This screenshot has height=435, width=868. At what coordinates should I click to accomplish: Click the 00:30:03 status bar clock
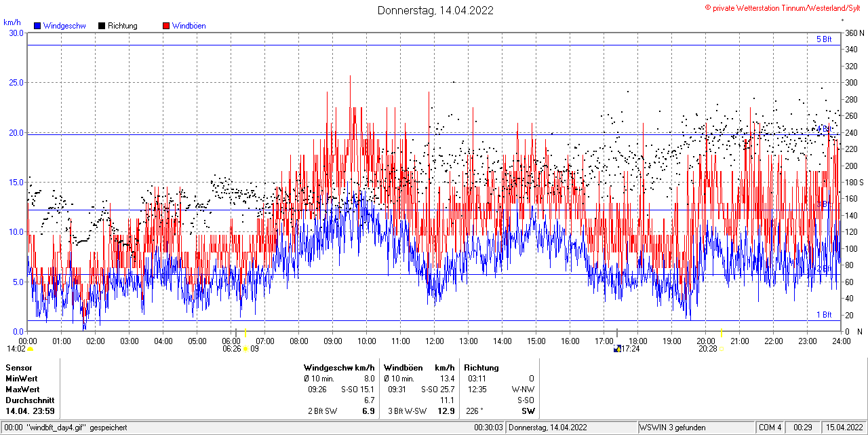pos(488,428)
